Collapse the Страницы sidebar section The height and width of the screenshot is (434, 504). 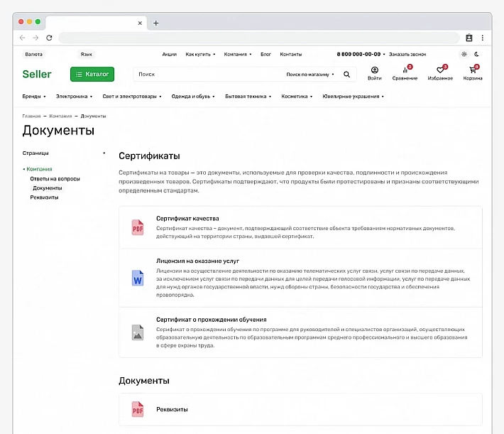click(x=104, y=153)
